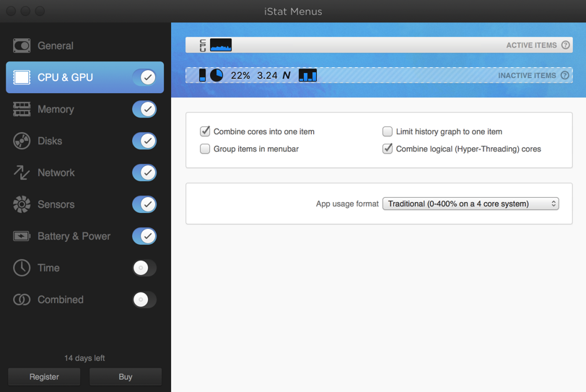Click the Memory RAM icon
Screen dimensions: 586x392
[x=22, y=109]
